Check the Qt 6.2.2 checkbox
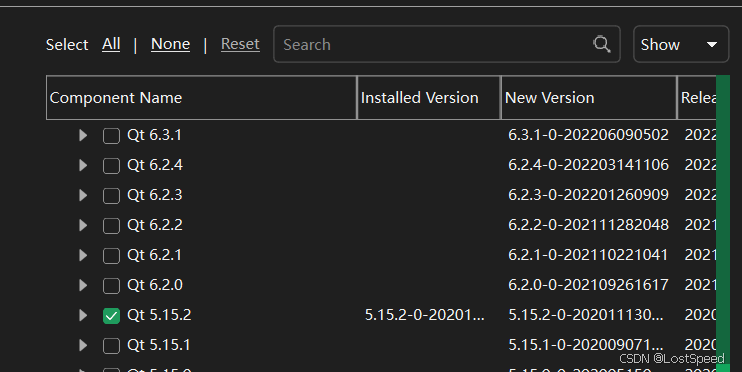 point(111,226)
